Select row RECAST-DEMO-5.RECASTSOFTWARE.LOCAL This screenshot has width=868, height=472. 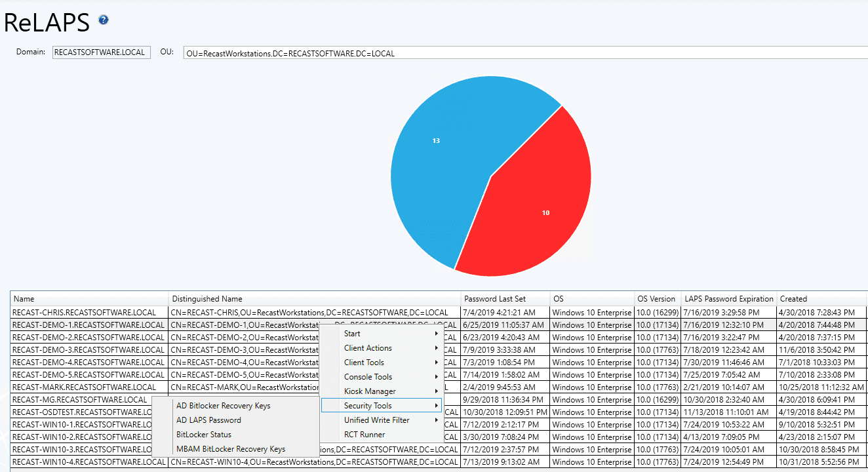[439, 375]
